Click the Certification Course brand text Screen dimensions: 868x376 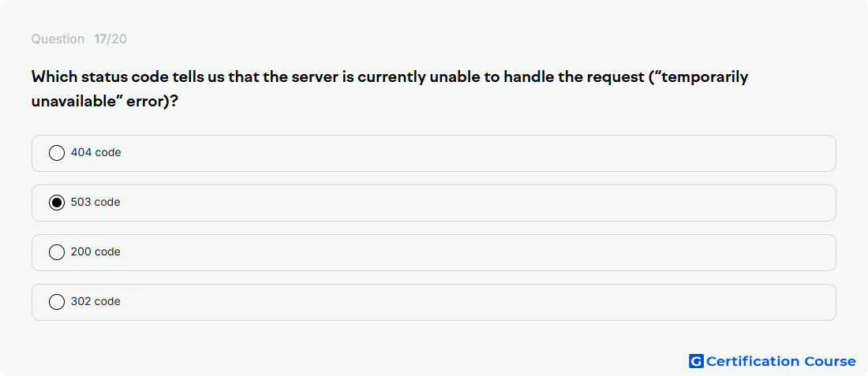coord(781,362)
